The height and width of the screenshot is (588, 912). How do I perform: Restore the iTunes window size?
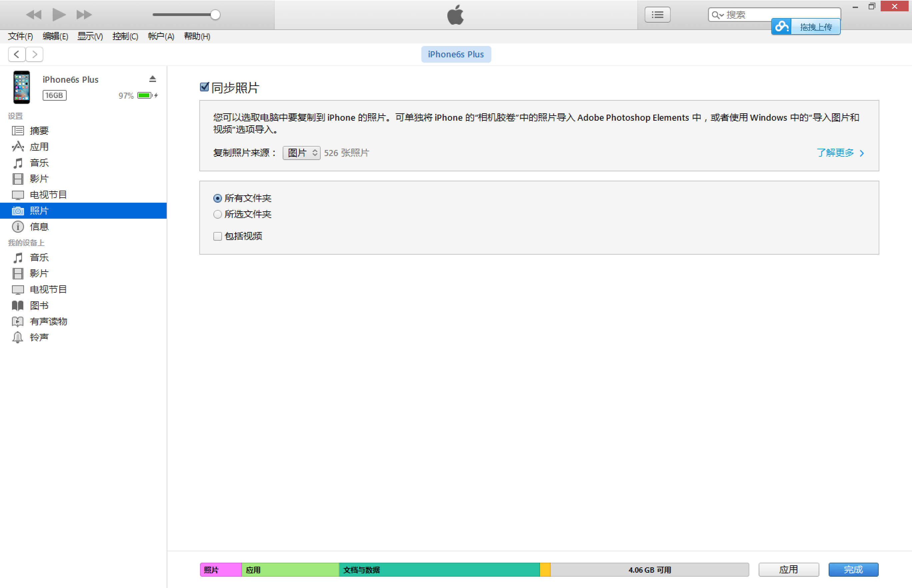coord(872,6)
